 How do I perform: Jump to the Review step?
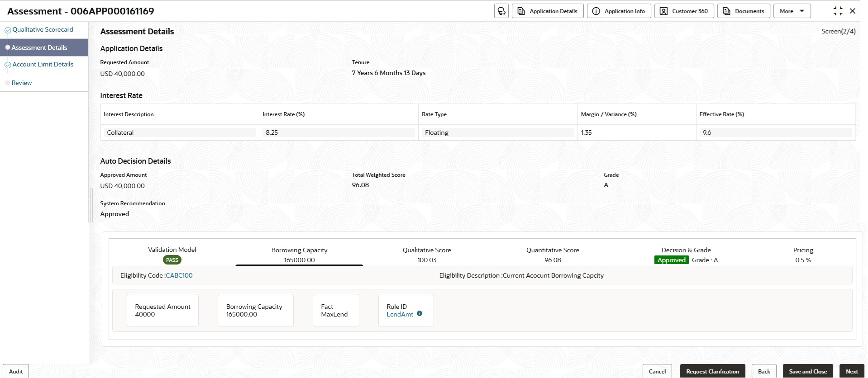pyautogui.click(x=22, y=83)
